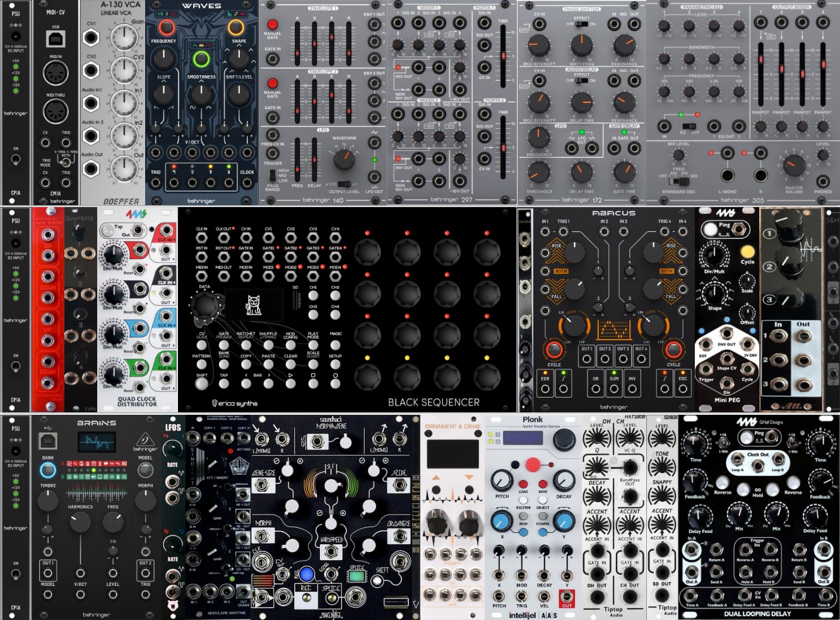
Task: Select the CH1 button on Black Sequencer
Action: point(313,295)
